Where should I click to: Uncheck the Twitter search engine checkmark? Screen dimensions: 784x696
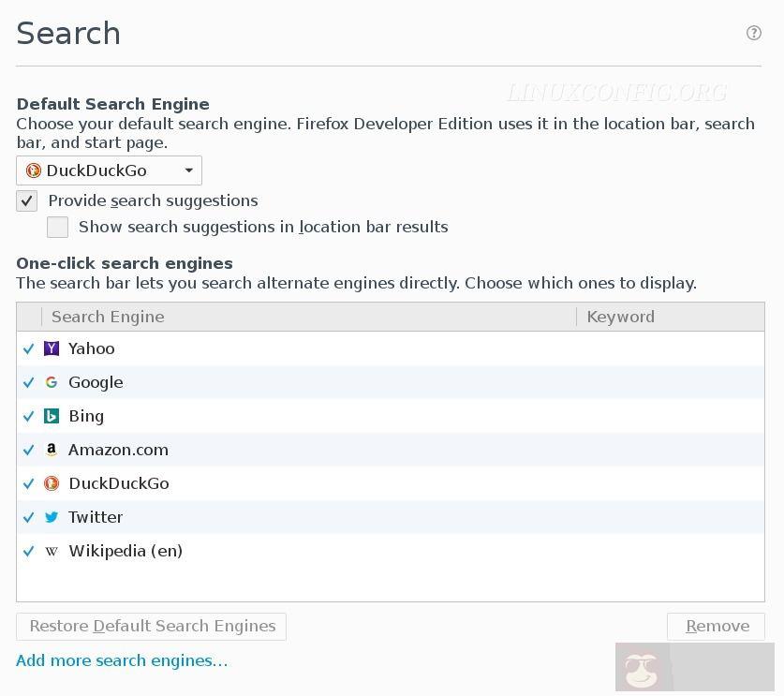[x=29, y=517]
